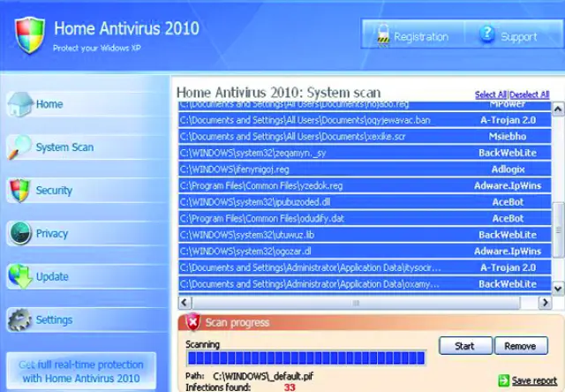Click the Update download arrow icon
The width and height of the screenshot is (565, 392).
click(x=19, y=277)
